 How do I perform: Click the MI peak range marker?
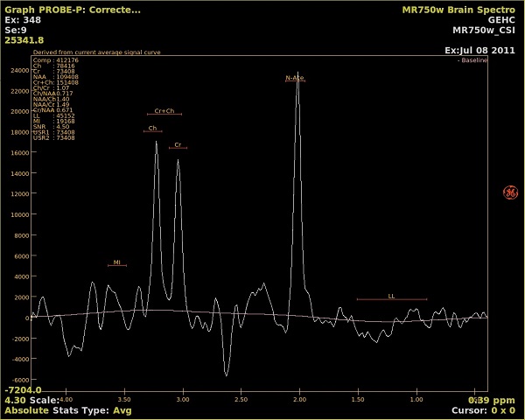click(x=116, y=262)
